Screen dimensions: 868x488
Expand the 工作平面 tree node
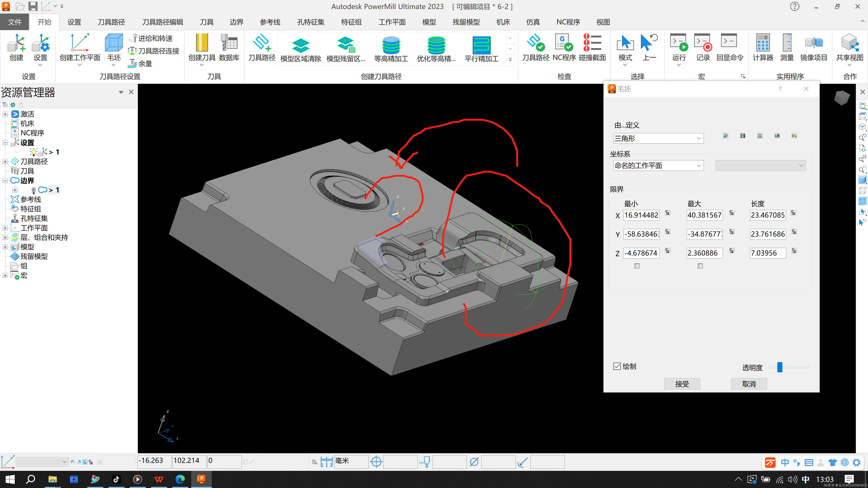[5, 228]
